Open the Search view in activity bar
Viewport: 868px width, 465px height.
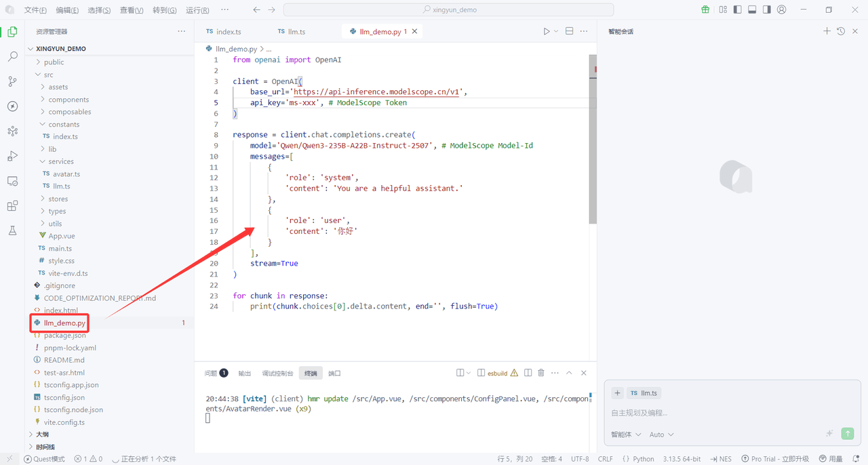[x=12, y=57]
